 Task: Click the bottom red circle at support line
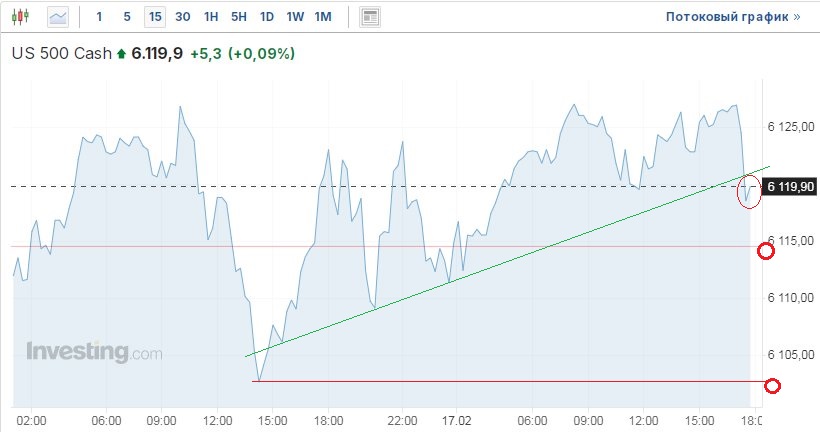[772, 386]
